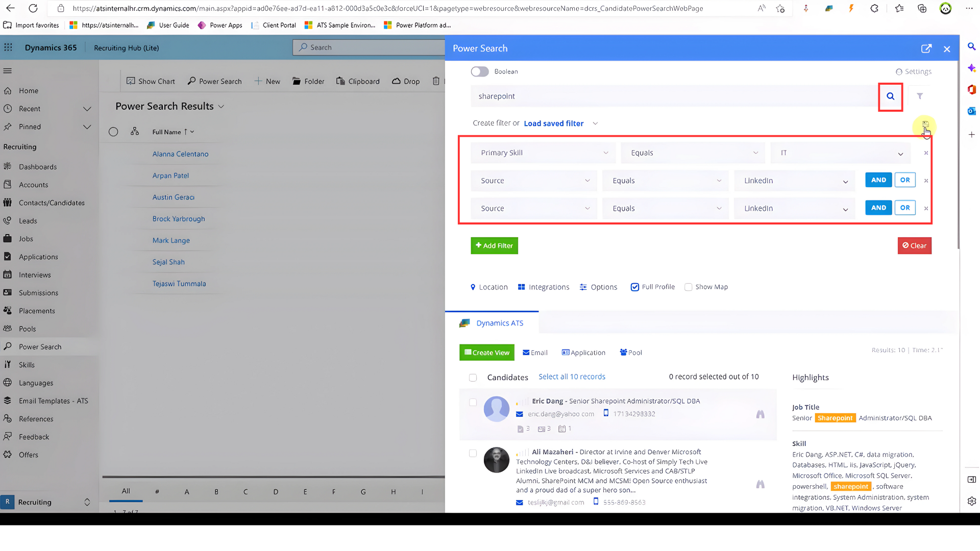Open first Source row LinkedIn value dropdown

(x=794, y=181)
